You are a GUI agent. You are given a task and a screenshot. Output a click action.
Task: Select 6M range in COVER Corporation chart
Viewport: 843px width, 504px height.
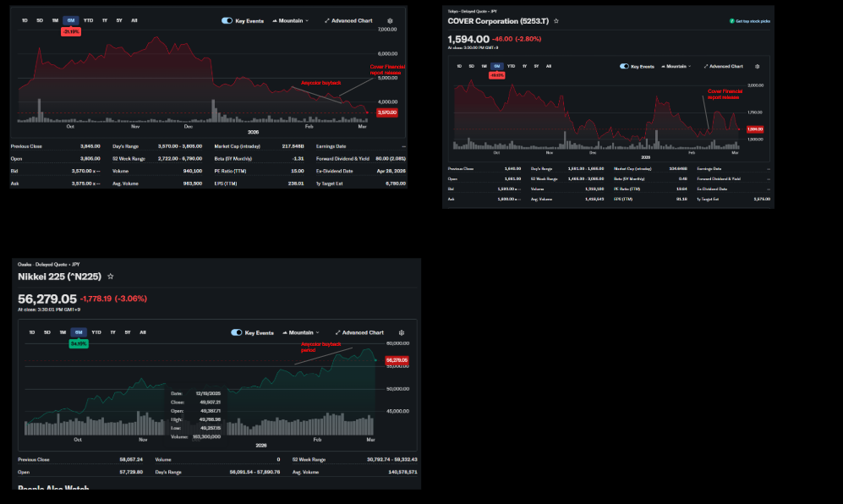(497, 66)
